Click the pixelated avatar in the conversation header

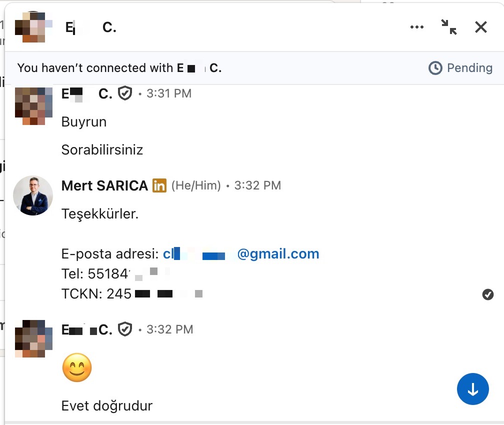tap(33, 27)
